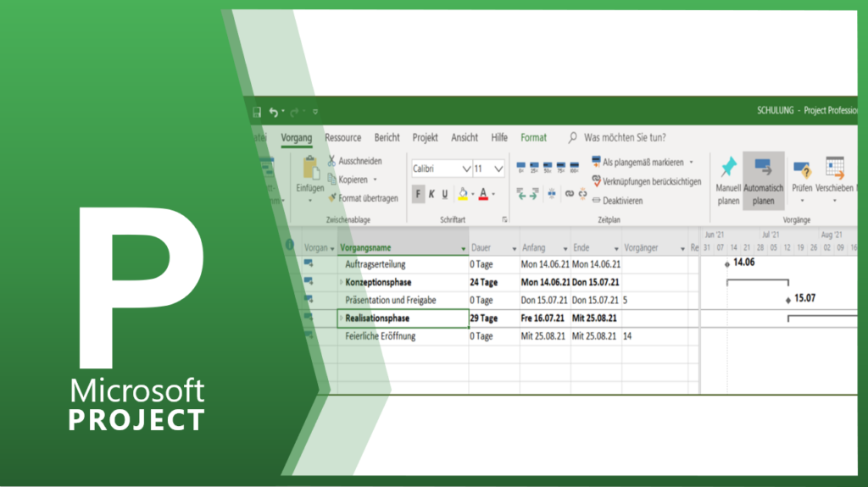Click Als plangemäß markieren button
This screenshot has width=868, height=487.
tap(637, 162)
